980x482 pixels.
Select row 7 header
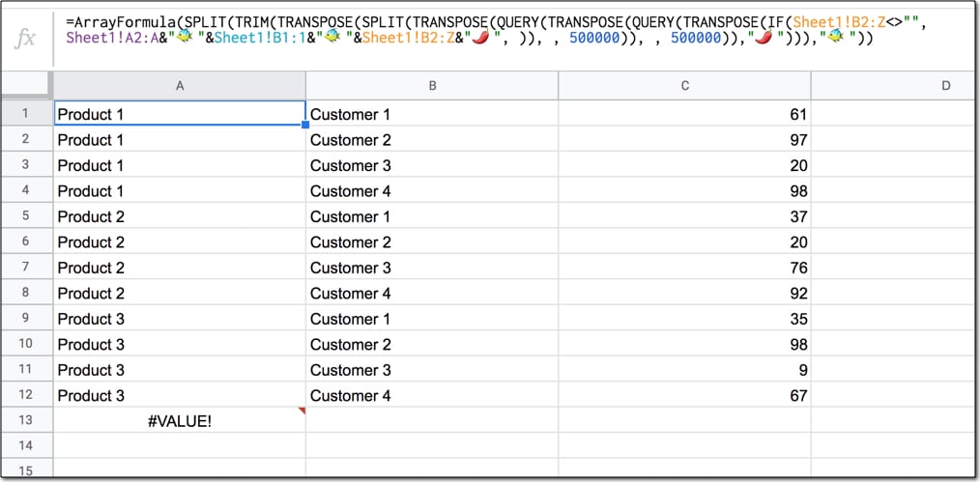(x=26, y=268)
